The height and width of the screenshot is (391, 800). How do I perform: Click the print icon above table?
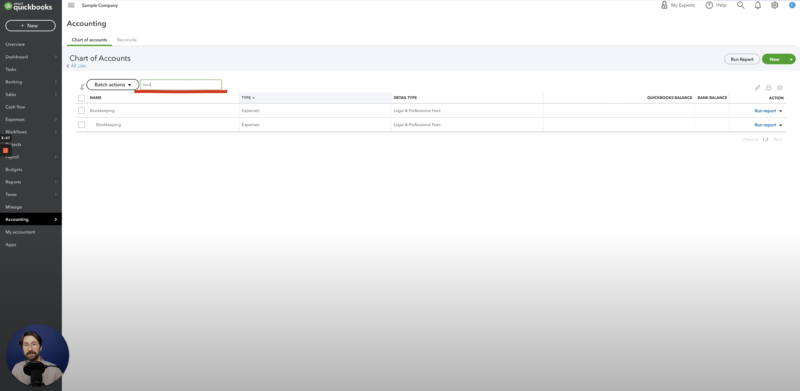click(768, 88)
